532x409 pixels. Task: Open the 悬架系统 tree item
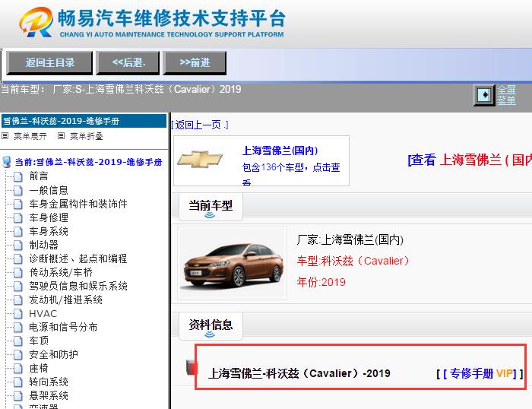coord(49,396)
